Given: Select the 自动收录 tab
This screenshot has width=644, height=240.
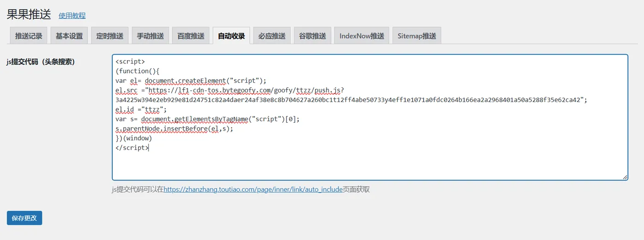Looking at the screenshot, I should [231, 35].
